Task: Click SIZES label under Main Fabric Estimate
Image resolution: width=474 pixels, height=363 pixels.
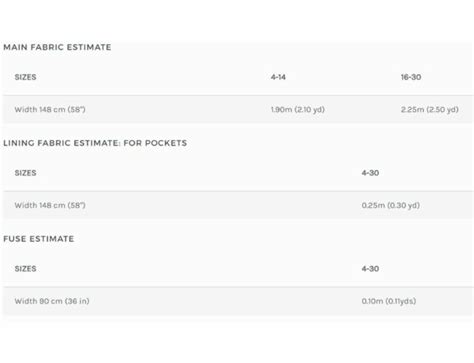Action: [25, 77]
